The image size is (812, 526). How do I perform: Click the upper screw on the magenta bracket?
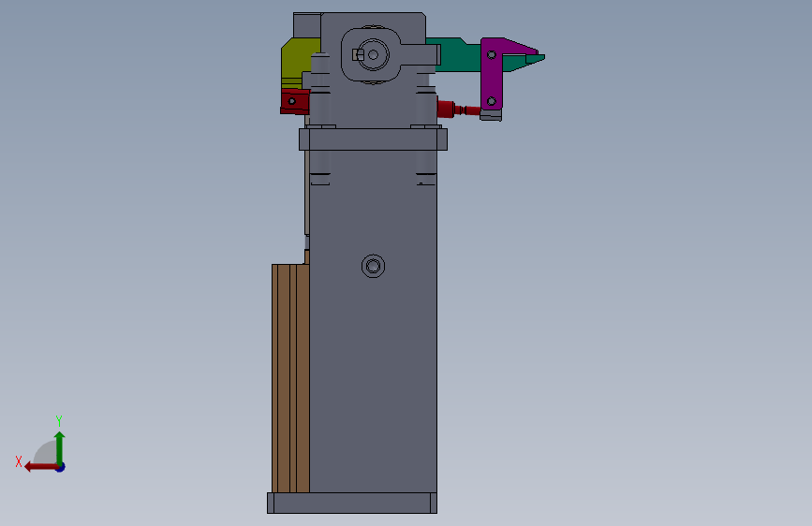[x=492, y=54]
